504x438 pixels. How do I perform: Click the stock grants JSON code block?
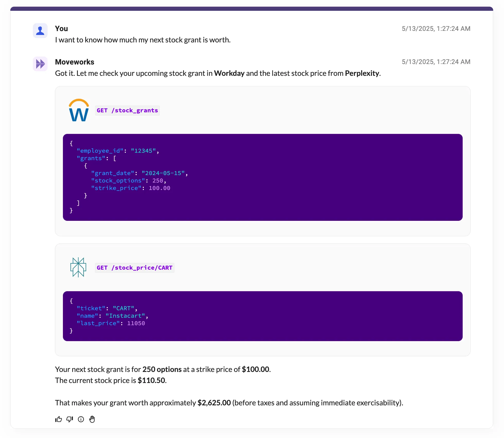[263, 177]
